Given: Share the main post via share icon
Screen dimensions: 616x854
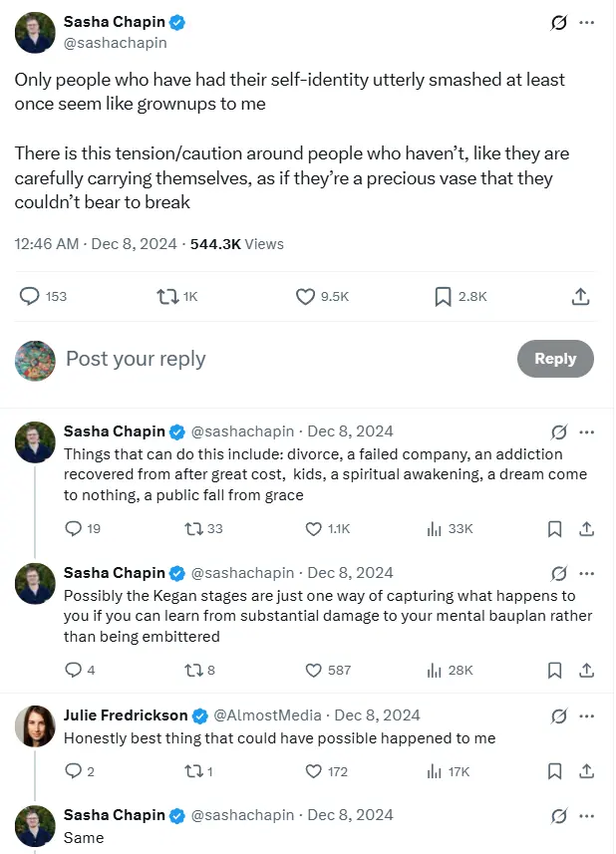Looking at the screenshot, I should tap(580, 296).
